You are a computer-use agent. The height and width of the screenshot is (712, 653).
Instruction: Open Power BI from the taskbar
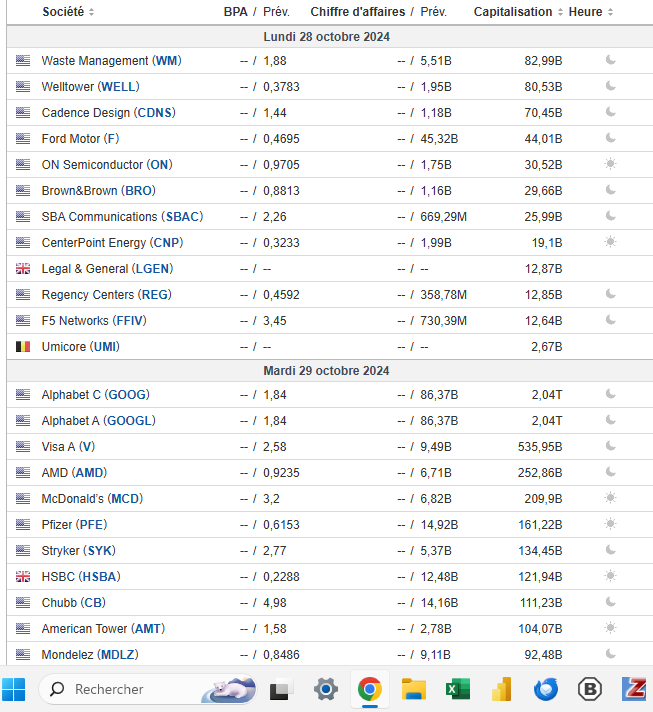[x=502, y=689]
